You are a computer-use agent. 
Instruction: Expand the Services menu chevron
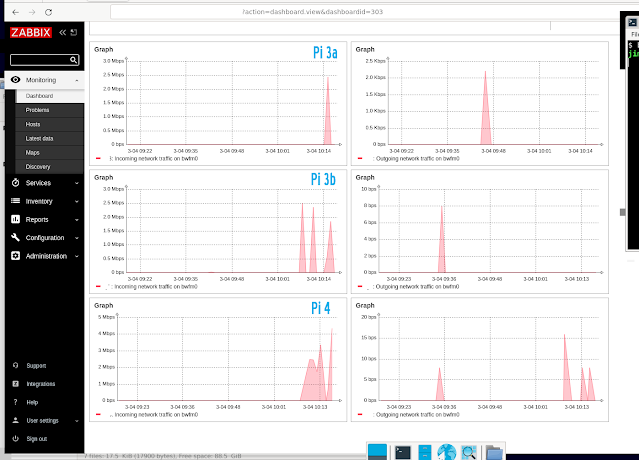[x=77, y=183]
